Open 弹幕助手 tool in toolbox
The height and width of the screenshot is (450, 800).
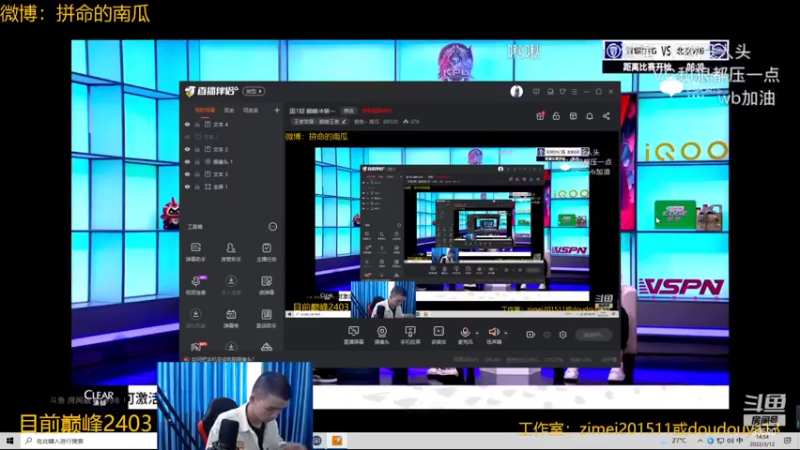point(195,252)
